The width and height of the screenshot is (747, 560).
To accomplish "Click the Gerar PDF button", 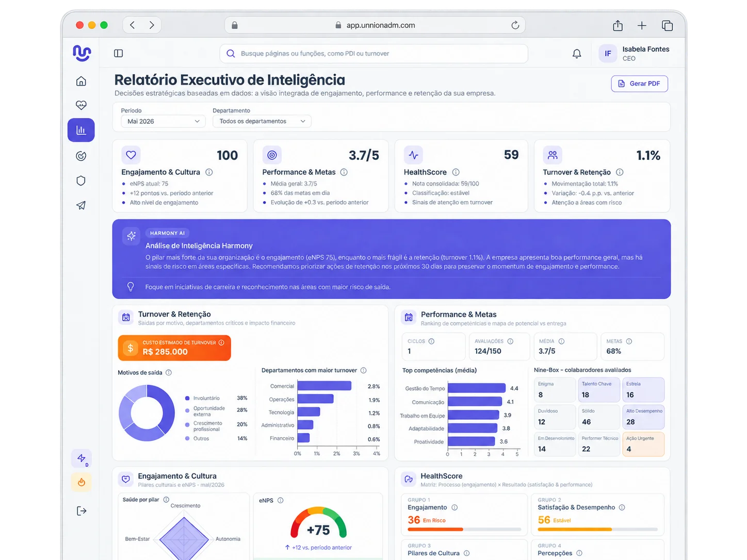I will point(639,84).
